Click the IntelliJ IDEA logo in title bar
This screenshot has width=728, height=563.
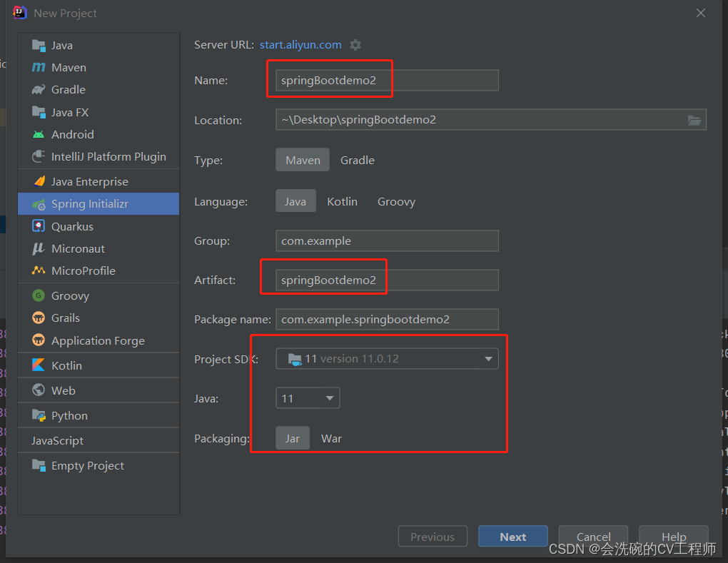[x=19, y=13]
